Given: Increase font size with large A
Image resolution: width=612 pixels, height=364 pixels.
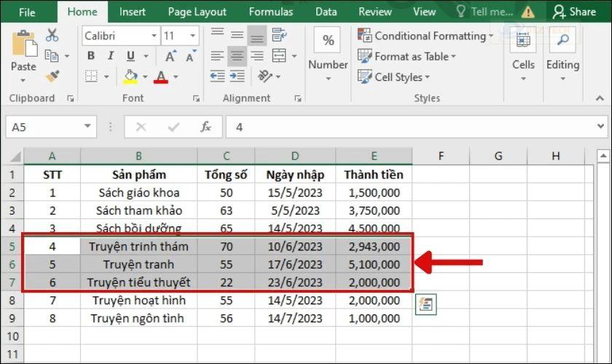Looking at the screenshot, I should (x=170, y=56).
